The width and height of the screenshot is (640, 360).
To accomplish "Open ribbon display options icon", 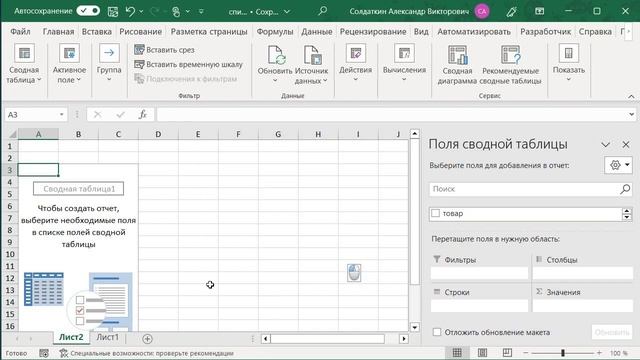I will (540, 11).
